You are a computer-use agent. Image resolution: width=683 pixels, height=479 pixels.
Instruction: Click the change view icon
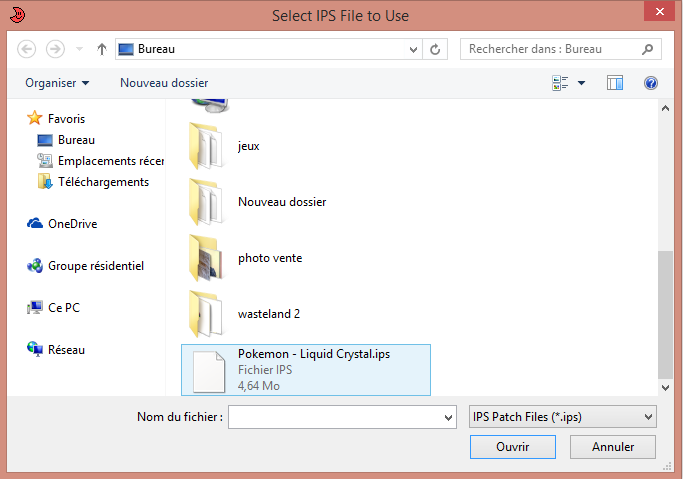560,83
